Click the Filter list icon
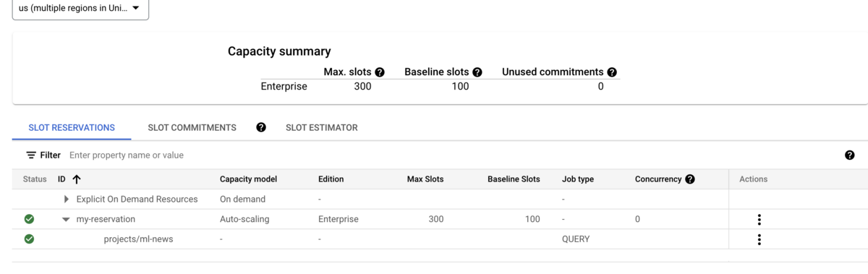 pos(31,155)
